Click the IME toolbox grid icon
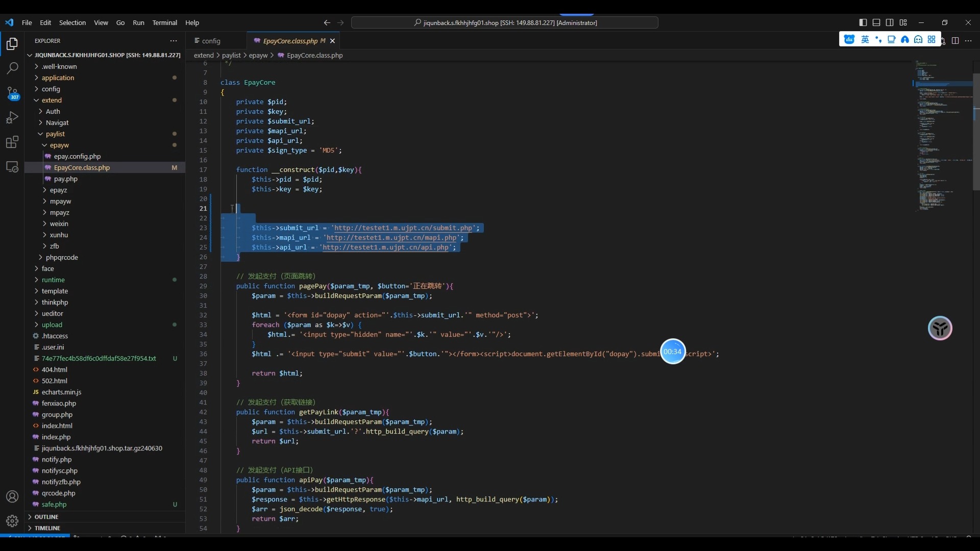The height and width of the screenshot is (551, 980). [932, 39]
